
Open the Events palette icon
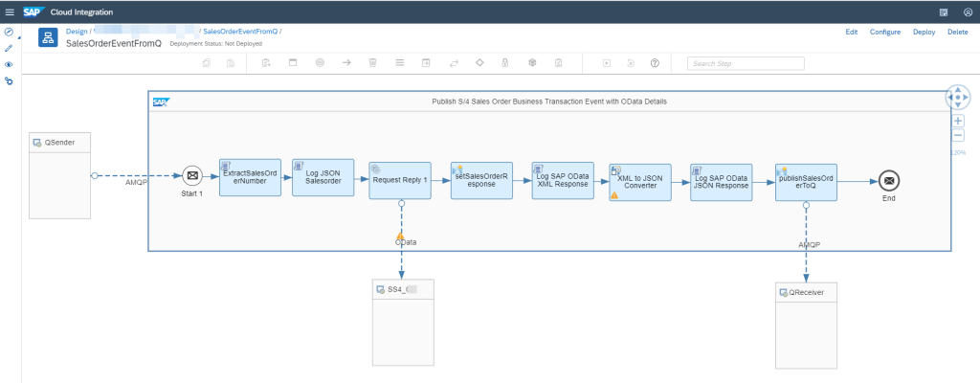[320, 63]
